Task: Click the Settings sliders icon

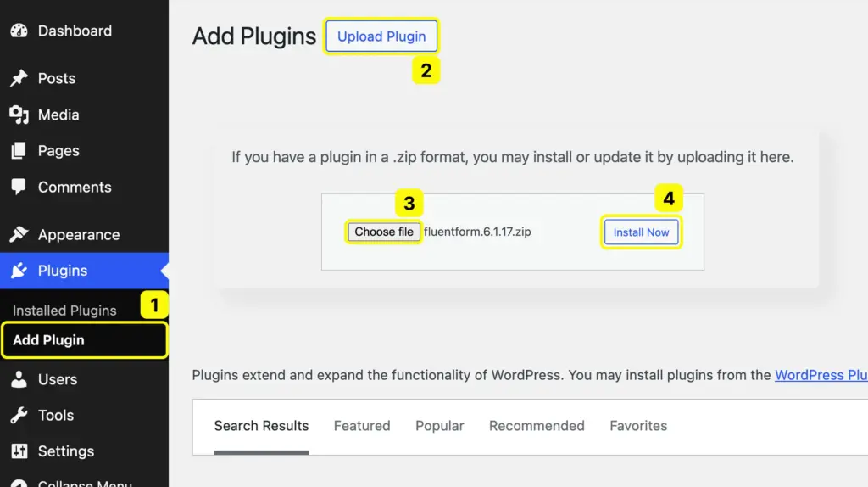Action: 19,451
